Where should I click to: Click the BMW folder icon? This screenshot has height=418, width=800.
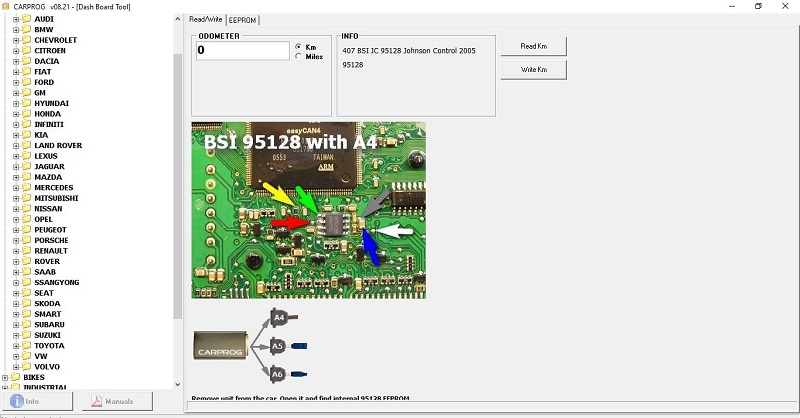point(27,30)
